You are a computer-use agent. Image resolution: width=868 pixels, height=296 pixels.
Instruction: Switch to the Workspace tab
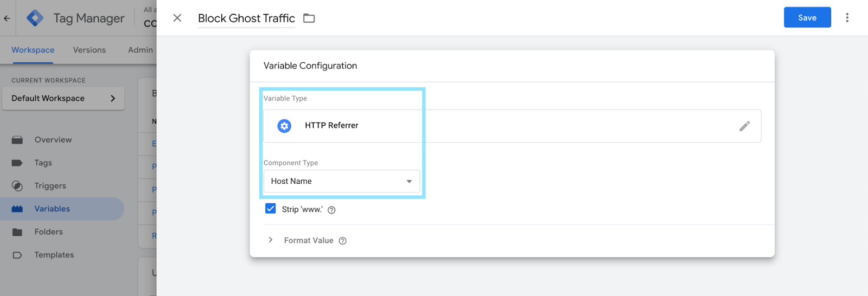33,50
